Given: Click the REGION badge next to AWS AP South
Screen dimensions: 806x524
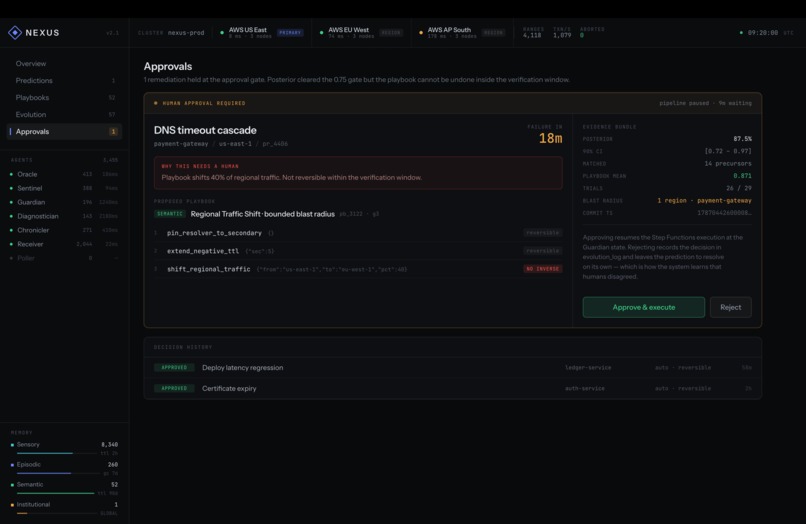Looking at the screenshot, I should 493,32.
